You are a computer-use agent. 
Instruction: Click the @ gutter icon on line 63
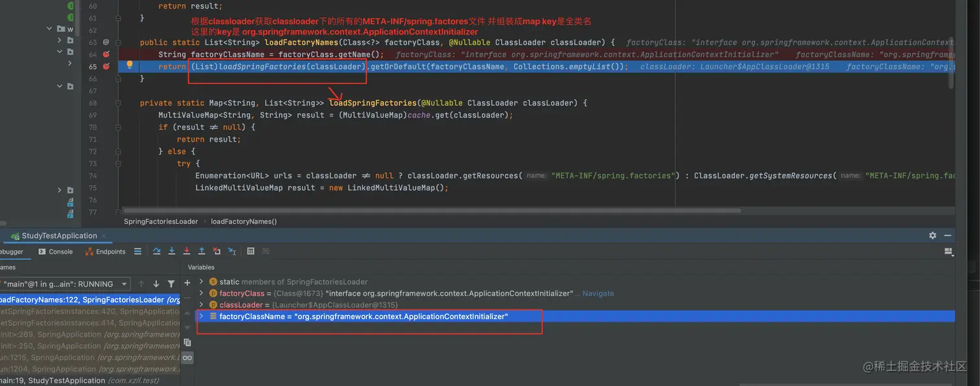[106, 42]
